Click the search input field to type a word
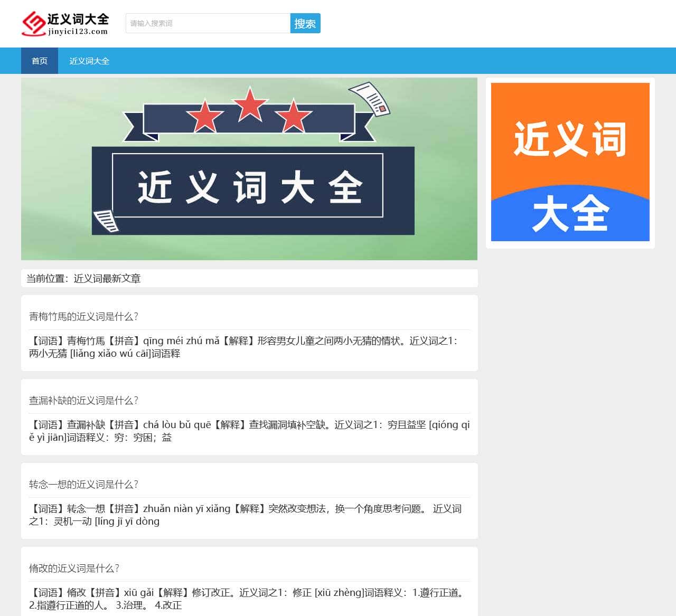The height and width of the screenshot is (616, 676). 206,23
